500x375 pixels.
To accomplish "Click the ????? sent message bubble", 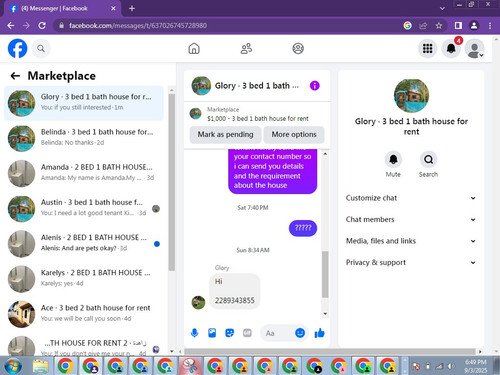I will (x=303, y=228).
